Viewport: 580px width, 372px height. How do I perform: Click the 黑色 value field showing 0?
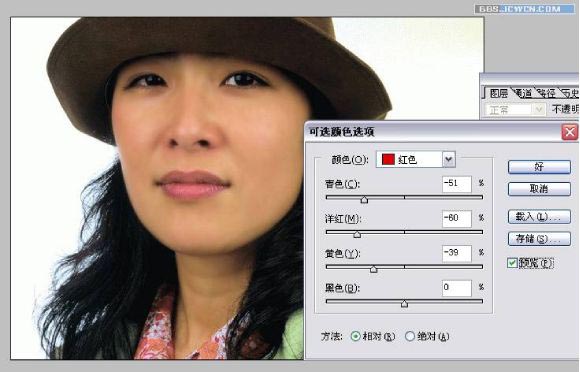pos(457,288)
